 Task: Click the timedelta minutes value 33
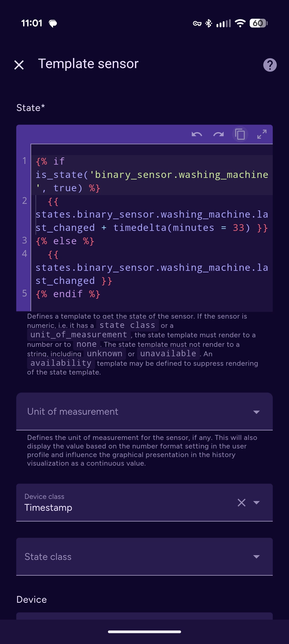coord(238,228)
